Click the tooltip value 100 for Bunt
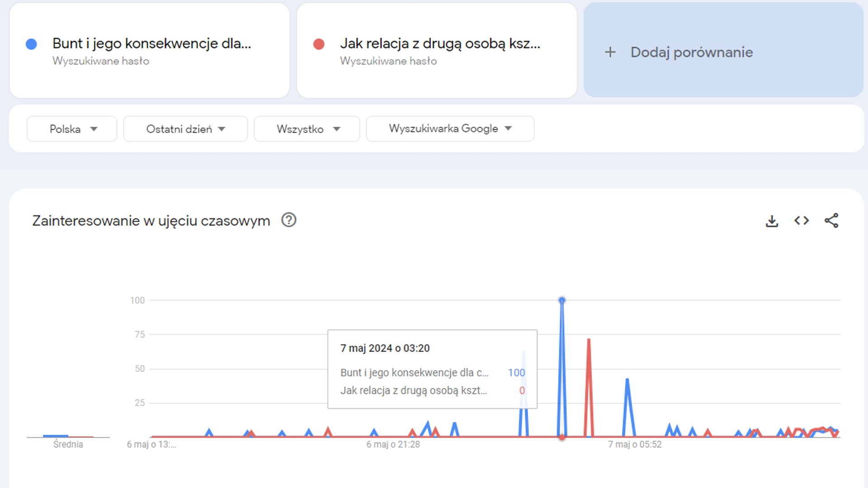Image resolution: width=868 pixels, height=488 pixels. pos(516,373)
